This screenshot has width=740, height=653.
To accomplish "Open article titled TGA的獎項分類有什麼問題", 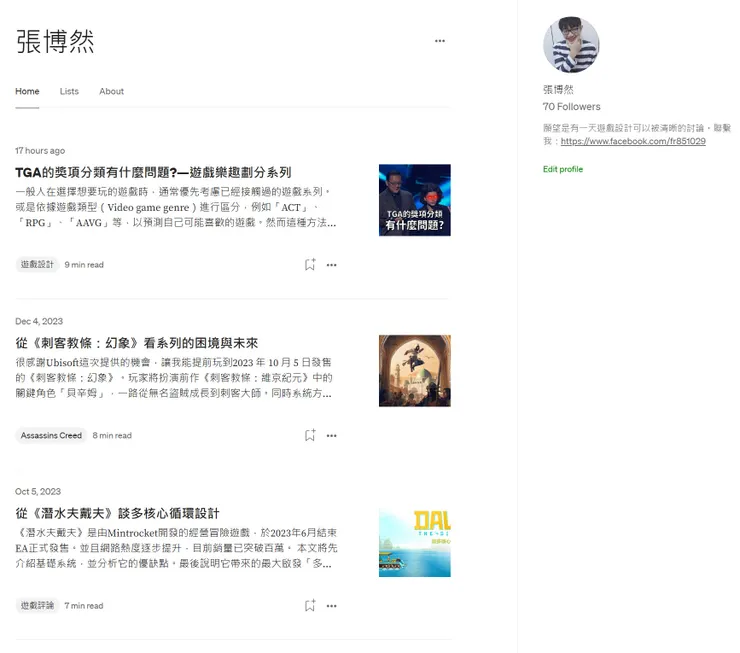I will (x=153, y=172).
